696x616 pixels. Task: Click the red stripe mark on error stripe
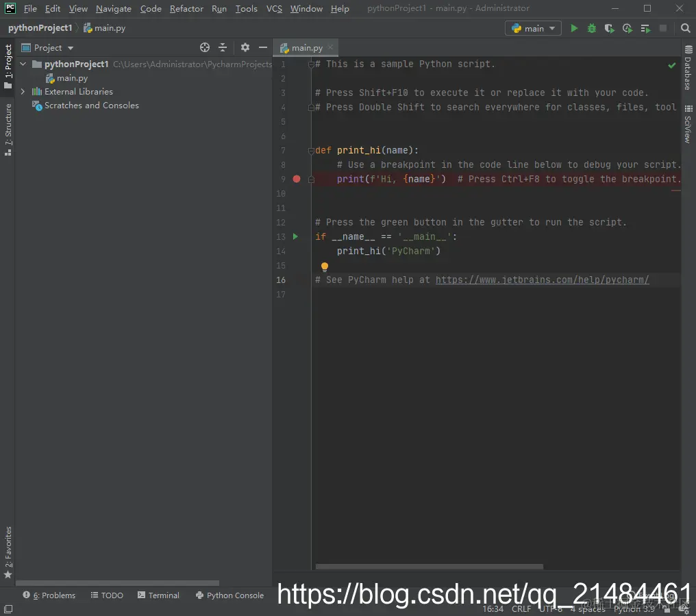676,190
